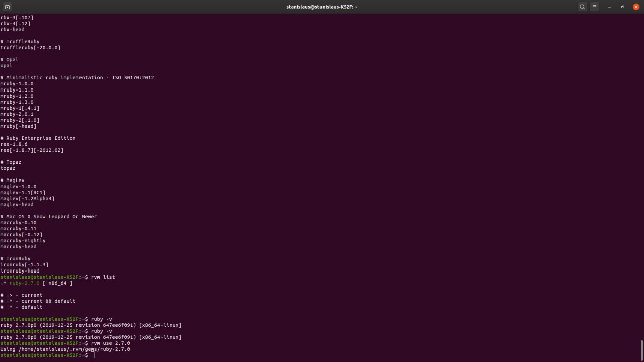Minimize the terminal window
644x362 pixels.
tap(609, 7)
